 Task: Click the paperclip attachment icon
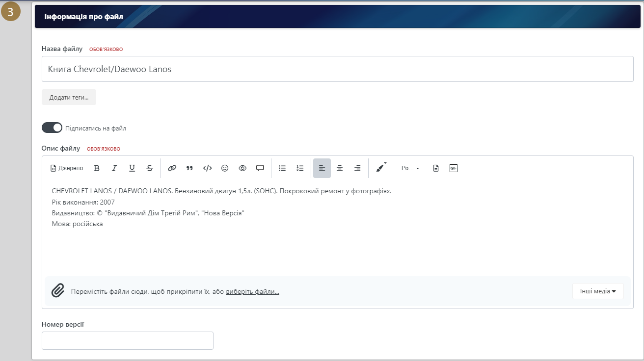click(58, 291)
